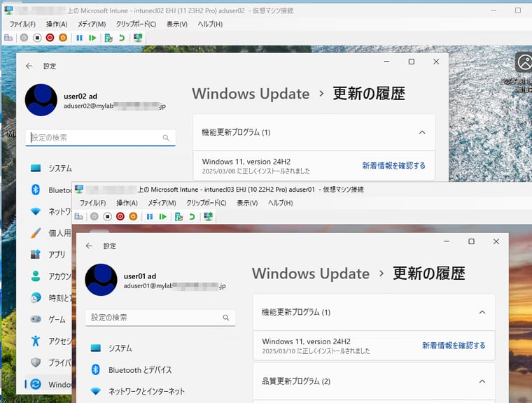Open 操作(A) menu in intunecl03 window
532x403 pixels.
pos(127,203)
